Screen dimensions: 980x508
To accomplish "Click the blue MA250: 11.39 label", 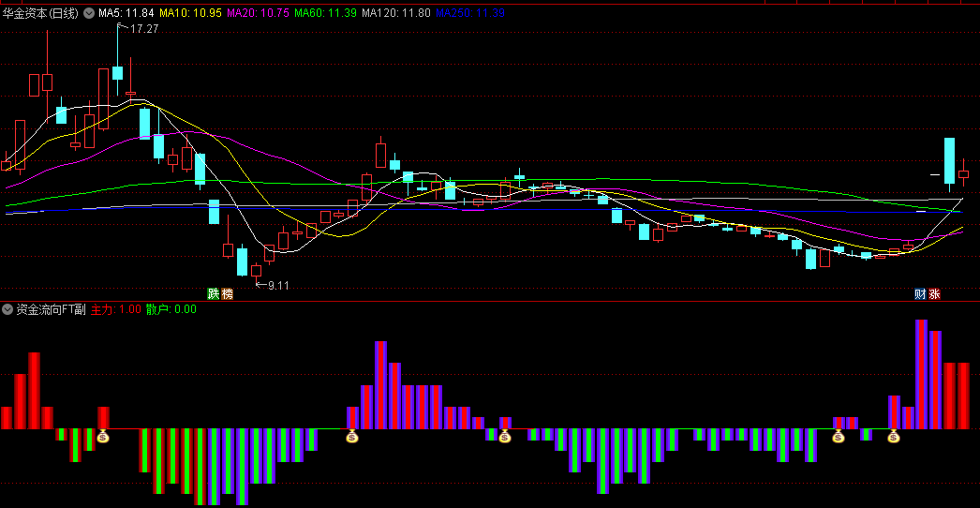I will click(x=470, y=12).
